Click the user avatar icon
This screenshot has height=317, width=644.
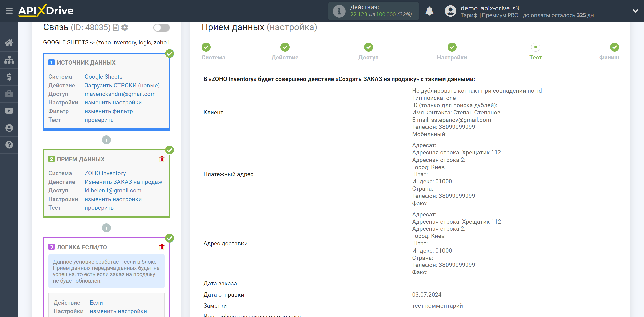pos(450,11)
